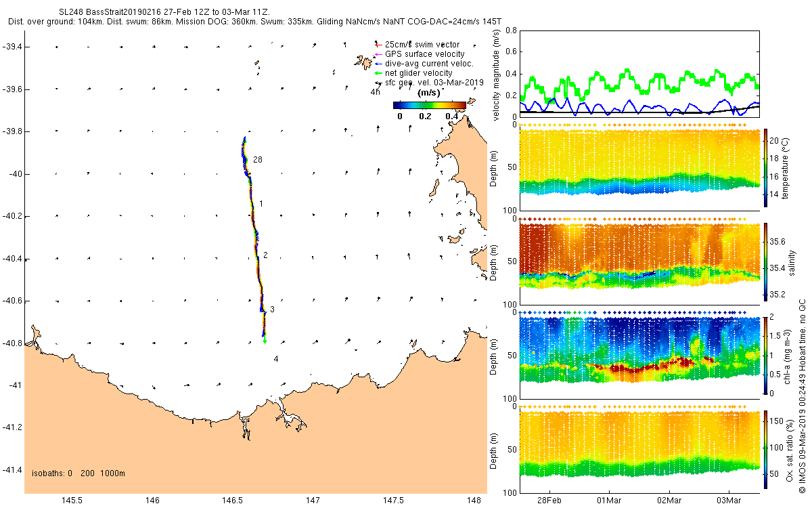Click the 28Feb tick on time axis

tap(548, 501)
